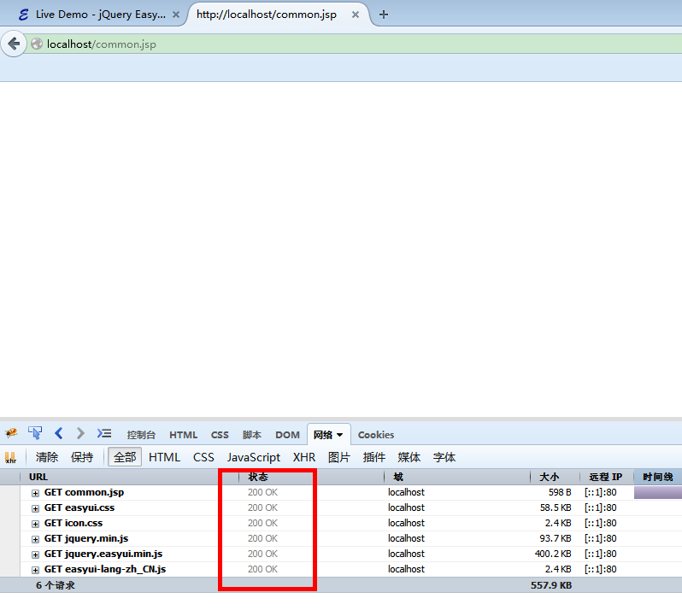This screenshot has width=682, height=616.
Task: Filter requests by JavaScript
Action: click(x=253, y=458)
